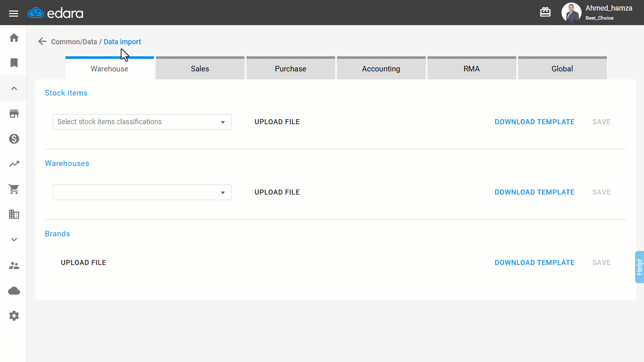Download template for Stock items

point(534,122)
